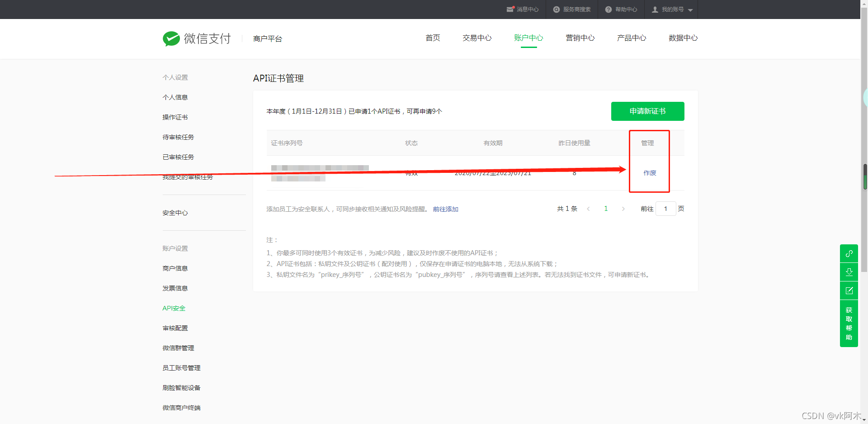This screenshot has height=424, width=868.
Task: Click the 状态 column header
Action: (x=411, y=143)
